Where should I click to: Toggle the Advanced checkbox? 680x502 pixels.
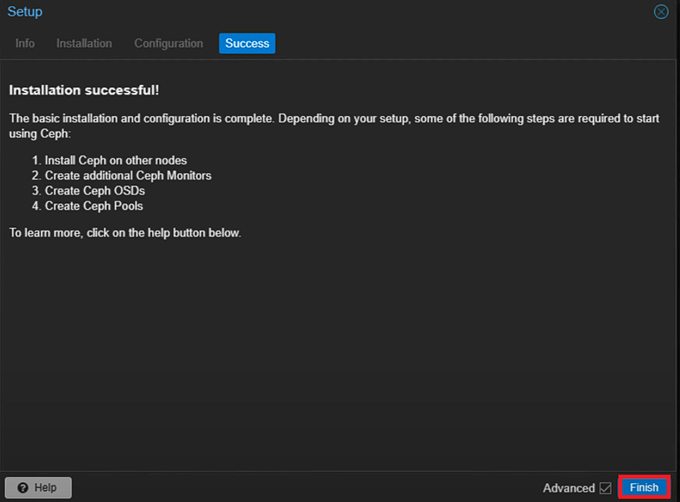(605, 488)
